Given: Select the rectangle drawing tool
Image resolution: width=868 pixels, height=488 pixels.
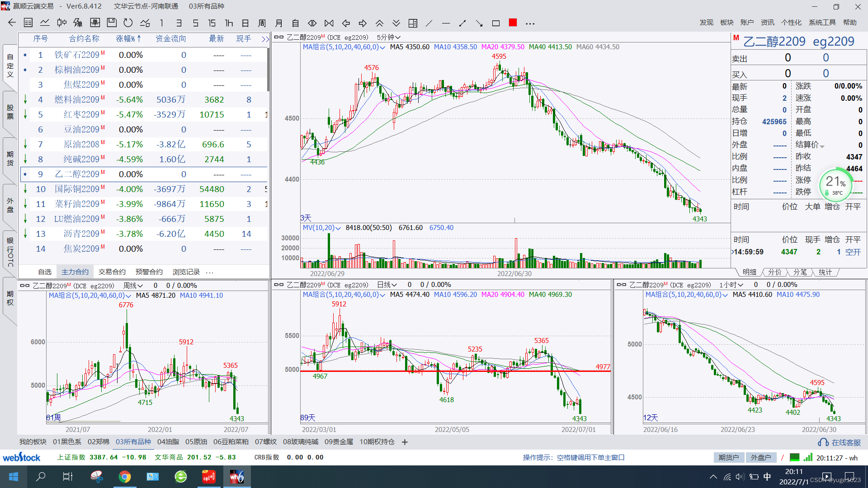Looking at the screenshot, I should (496, 23).
